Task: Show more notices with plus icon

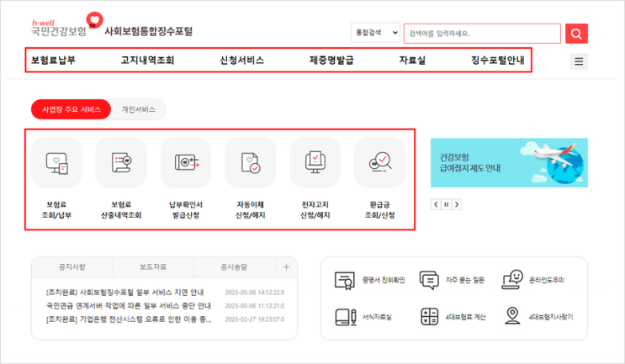Action: pos(286,266)
